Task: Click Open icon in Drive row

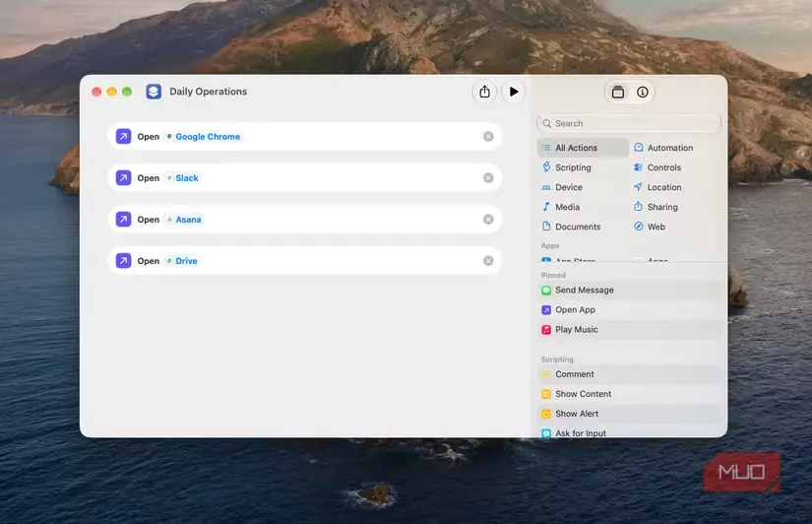Action: 123,261
